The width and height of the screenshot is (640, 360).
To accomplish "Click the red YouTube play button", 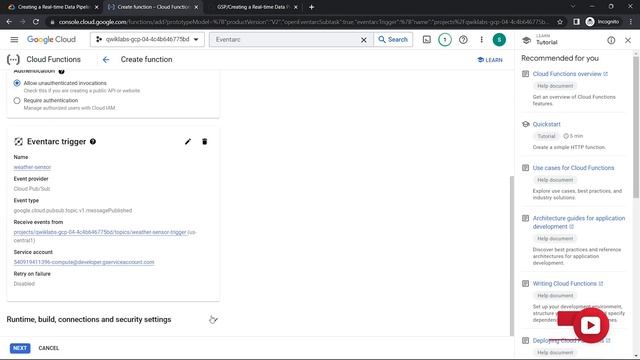I will click(590, 325).
